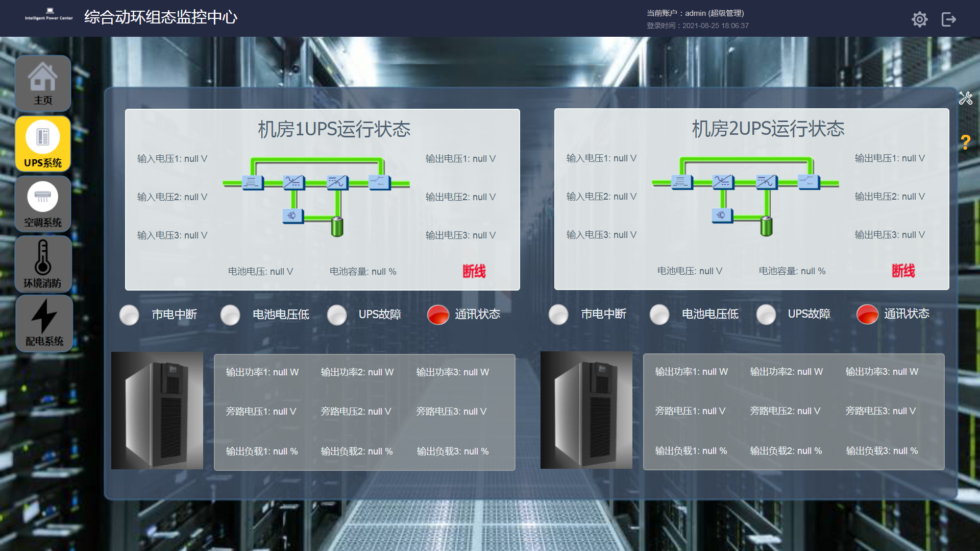Click room 2 red 断线 status text
The width and height of the screenshot is (980, 551).
coord(903,271)
